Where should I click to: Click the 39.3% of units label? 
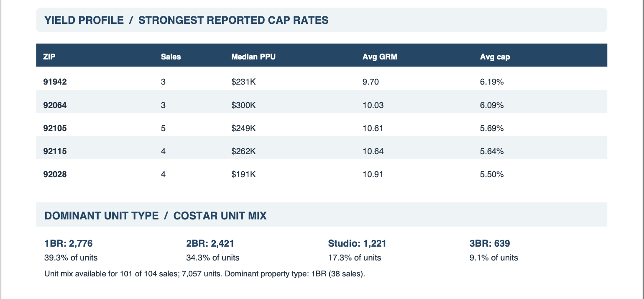[71, 258]
